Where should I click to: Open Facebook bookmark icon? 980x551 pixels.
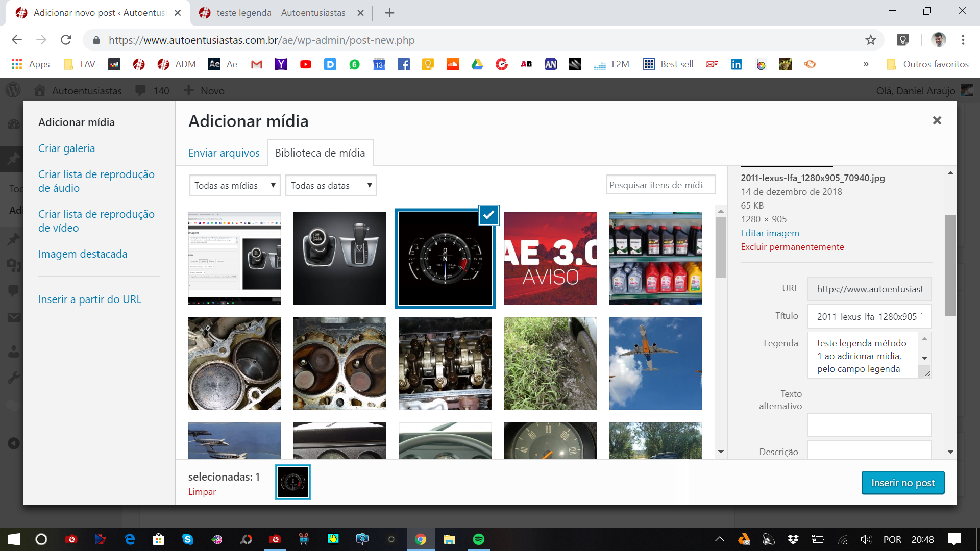click(x=403, y=64)
